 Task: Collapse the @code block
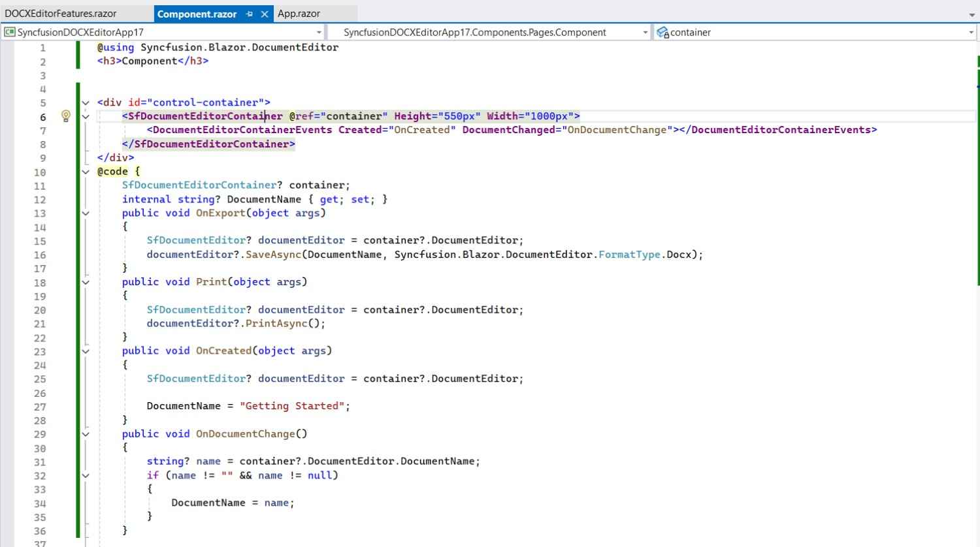click(86, 171)
